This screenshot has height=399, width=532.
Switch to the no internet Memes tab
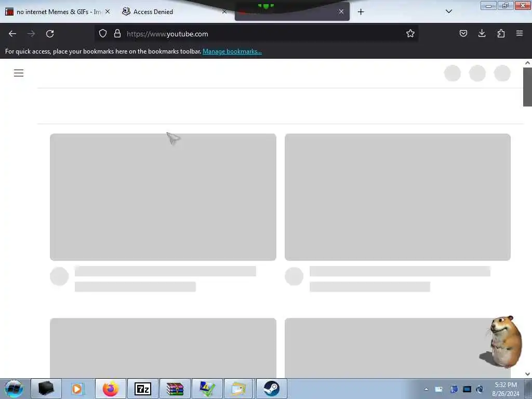click(58, 12)
